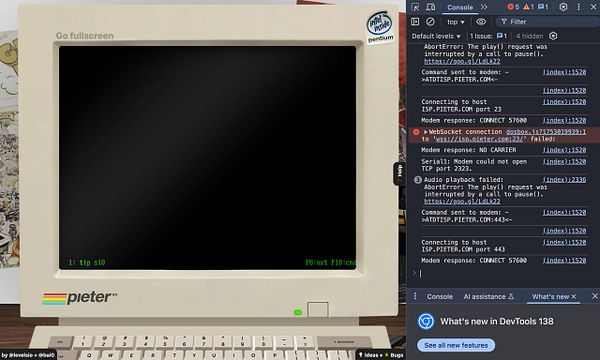Open the upper goo.gl AbortError link

point(462,61)
